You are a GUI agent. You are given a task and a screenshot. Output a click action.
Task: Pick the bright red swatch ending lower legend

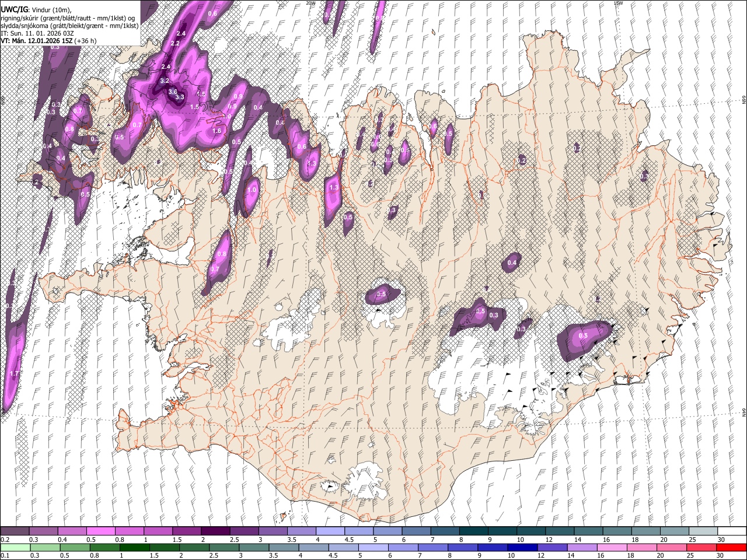tap(731, 547)
